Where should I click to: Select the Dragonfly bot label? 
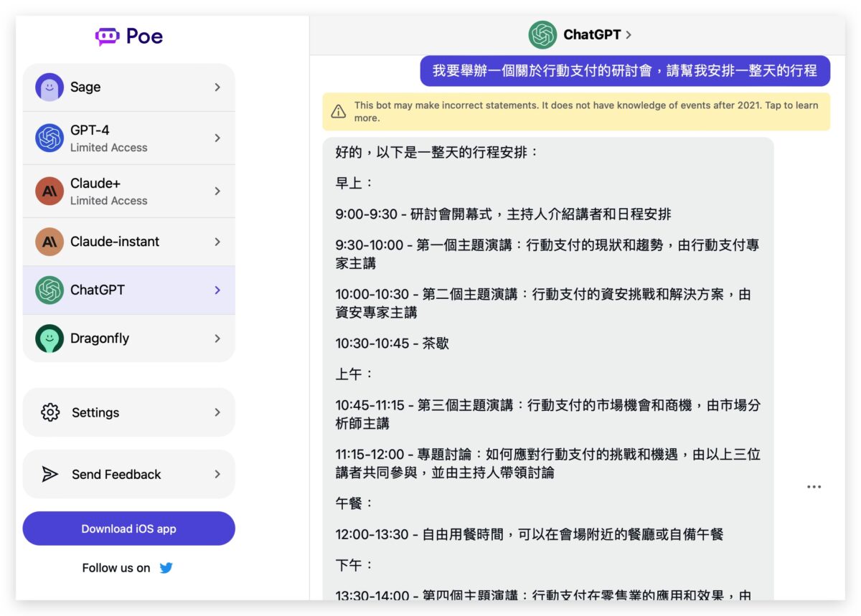pyautogui.click(x=100, y=338)
